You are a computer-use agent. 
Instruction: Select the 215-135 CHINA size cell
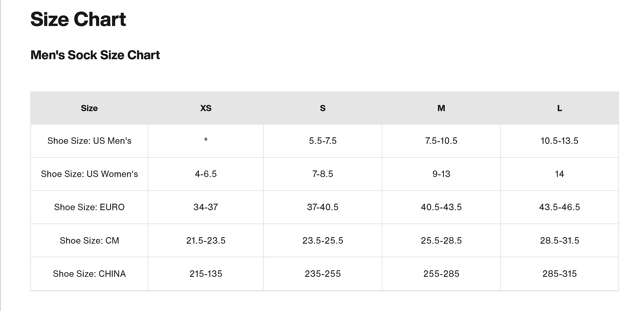click(x=206, y=274)
